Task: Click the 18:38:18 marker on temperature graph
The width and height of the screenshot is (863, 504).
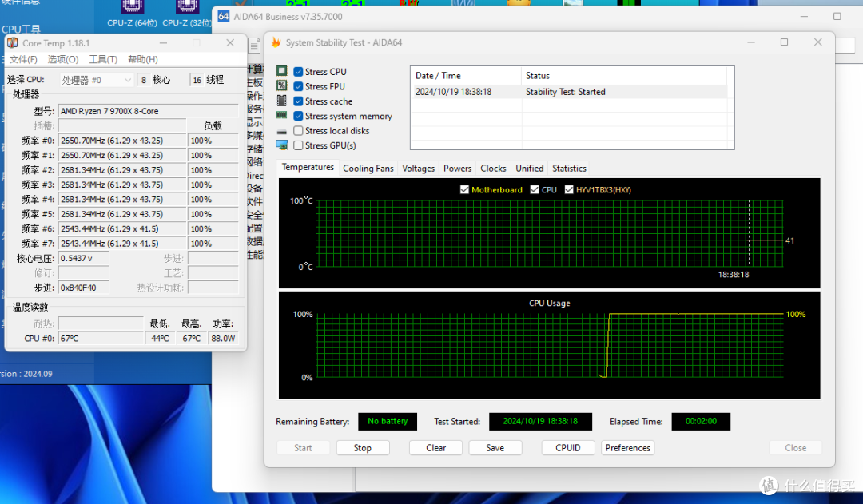Action: click(x=733, y=275)
